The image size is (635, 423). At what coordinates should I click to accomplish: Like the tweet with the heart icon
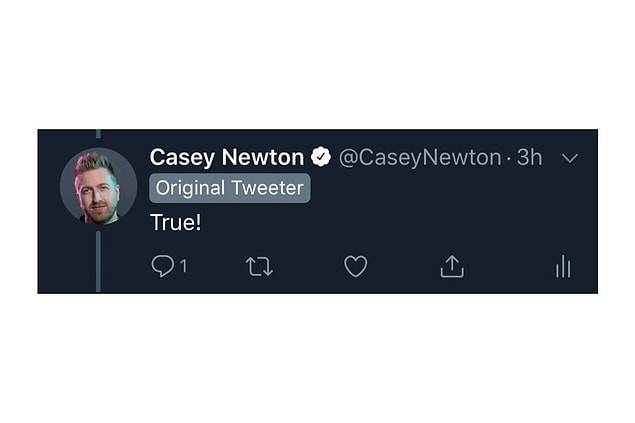pos(356,266)
